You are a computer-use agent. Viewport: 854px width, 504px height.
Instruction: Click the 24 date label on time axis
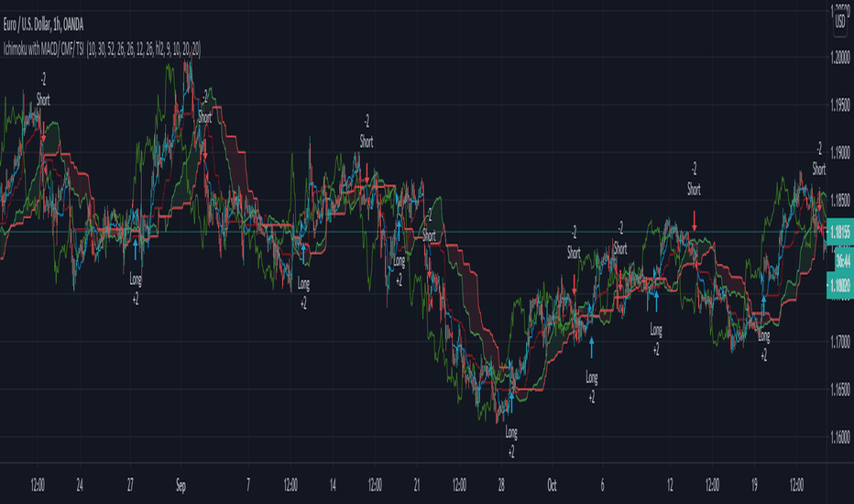click(80, 485)
